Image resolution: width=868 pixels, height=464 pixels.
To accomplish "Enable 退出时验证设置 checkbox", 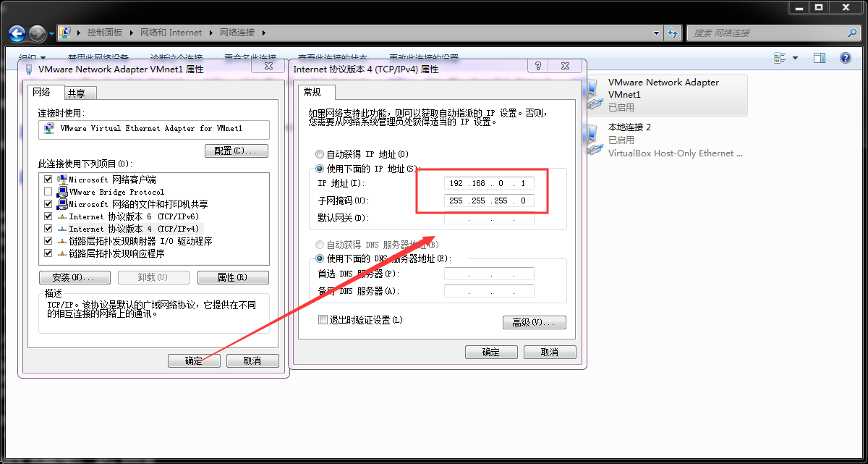I will (x=323, y=320).
